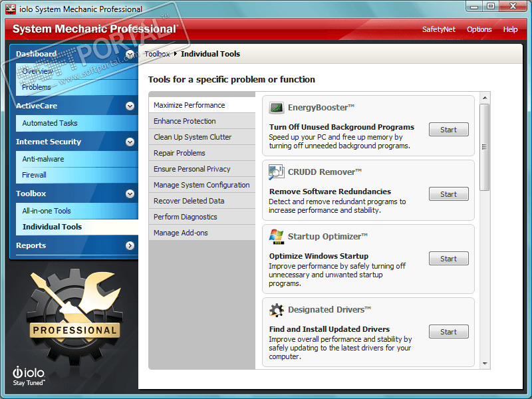Viewport: 532px width, 399px height.
Task: Select the Enhance Protection category
Action: (202, 121)
